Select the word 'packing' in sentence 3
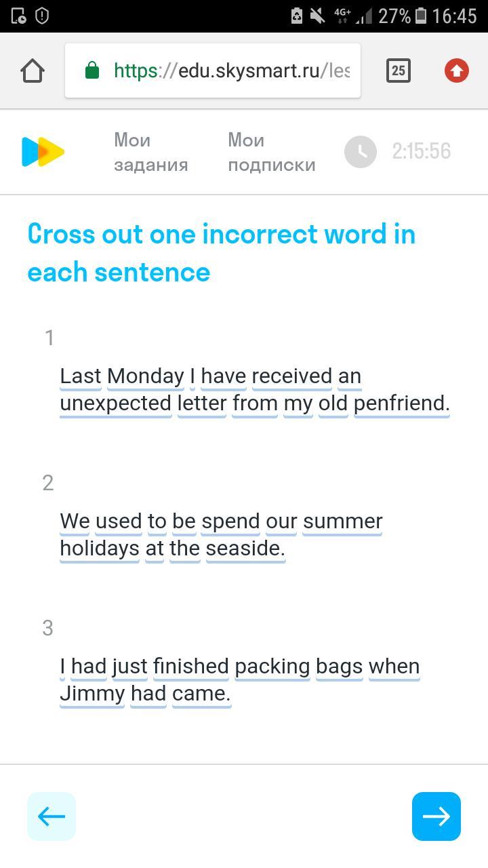Image resolution: width=488 pixels, height=868 pixels. pyautogui.click(x=272, y=667)
